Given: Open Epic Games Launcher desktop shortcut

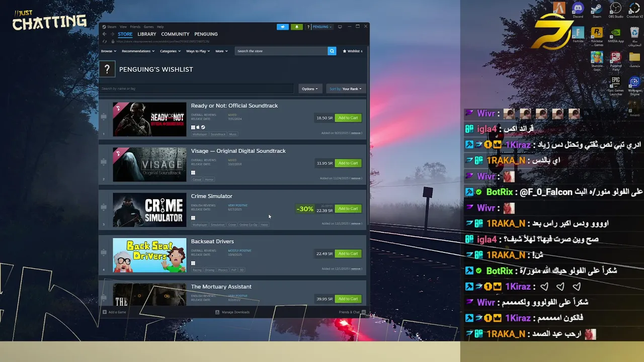Looking at the screenshot, I should (x=615, y=85).
